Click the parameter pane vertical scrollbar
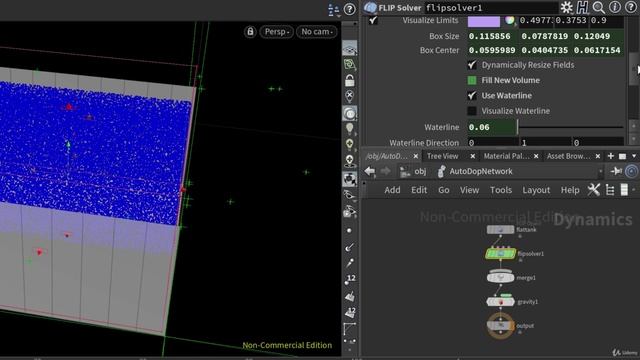 634,69
